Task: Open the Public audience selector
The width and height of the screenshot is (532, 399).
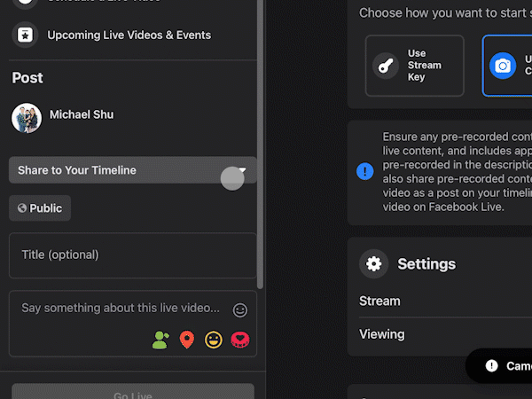Action: click(x=40, y=208)
